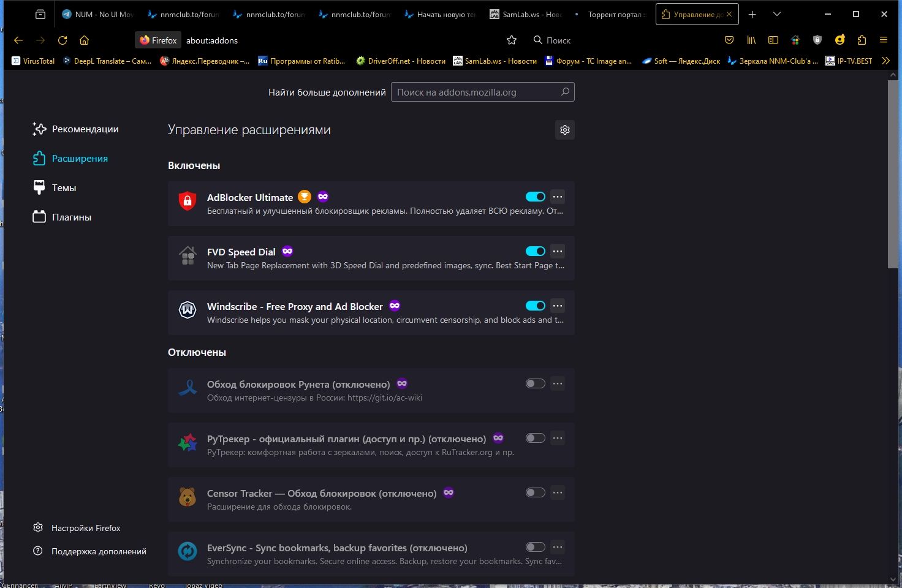Open the tab list chevron dropdown
Image resolution: width=902 pixels, height=588 pixels.
coord(776,13)
